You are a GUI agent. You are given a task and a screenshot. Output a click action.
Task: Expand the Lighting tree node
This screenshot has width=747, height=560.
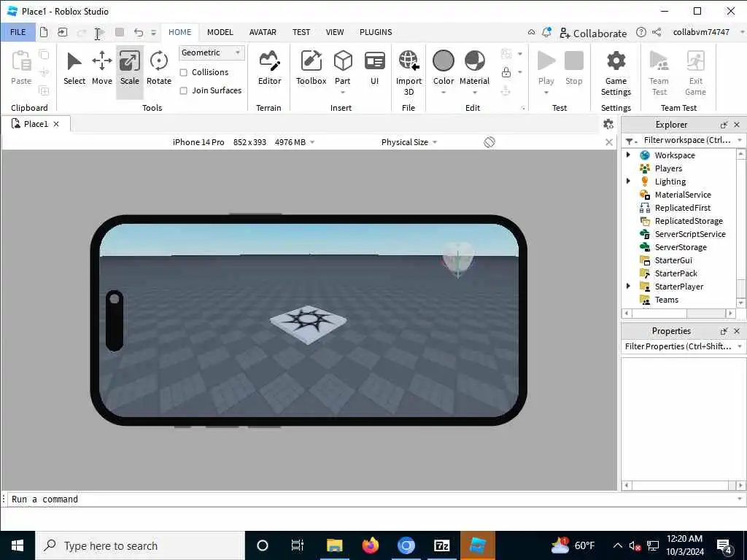coord(628,181)
